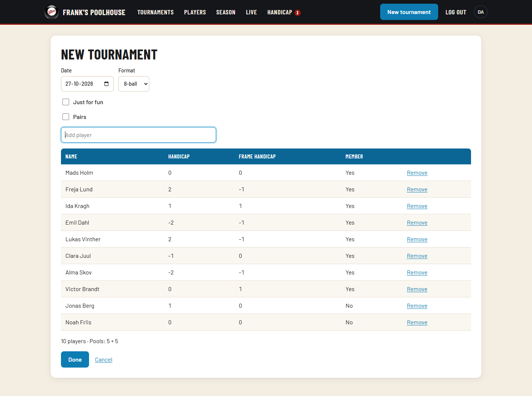Remove Mads Holm from the list
The height and width of the screenshot is (396, 532).
[x=417, y=173]
